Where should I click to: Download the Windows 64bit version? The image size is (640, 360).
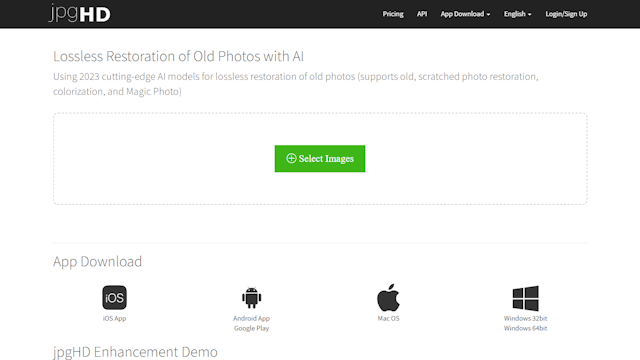(525, 328)
